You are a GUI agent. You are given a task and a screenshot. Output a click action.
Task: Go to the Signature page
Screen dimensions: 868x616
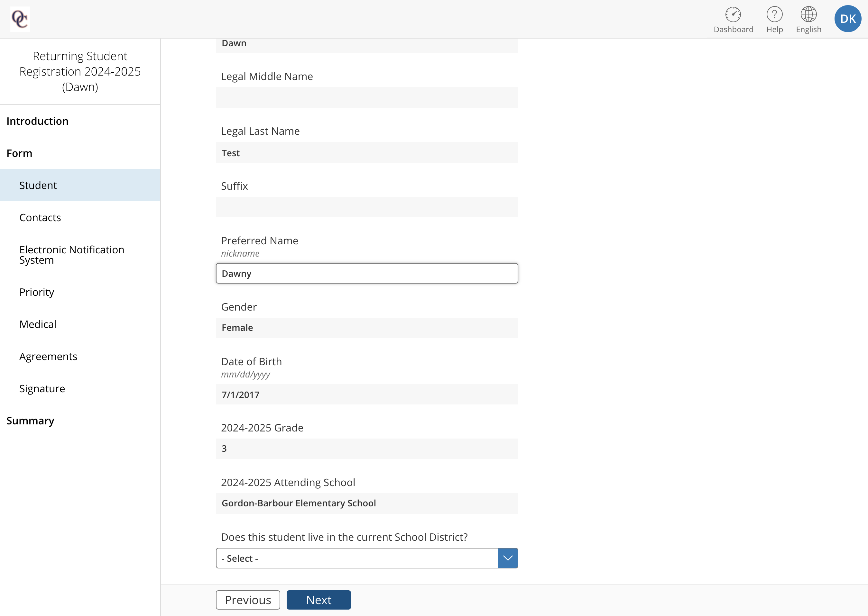42,389
